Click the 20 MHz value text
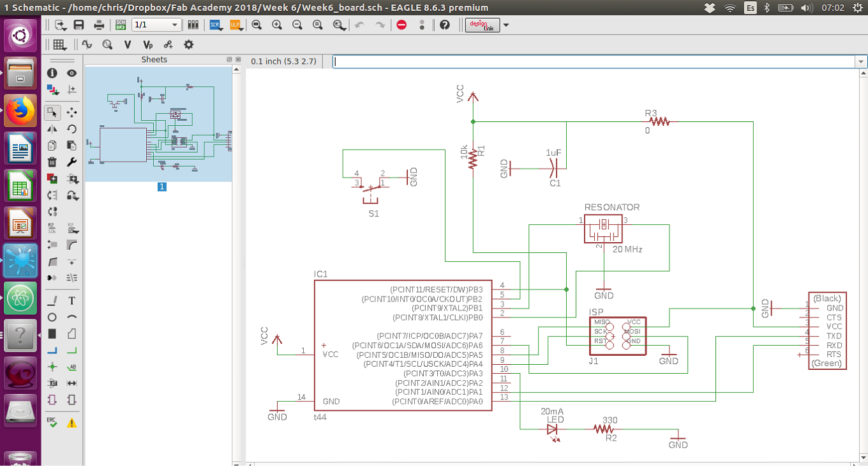The width and height of the screenshot is (868, 467). (628, 249)
